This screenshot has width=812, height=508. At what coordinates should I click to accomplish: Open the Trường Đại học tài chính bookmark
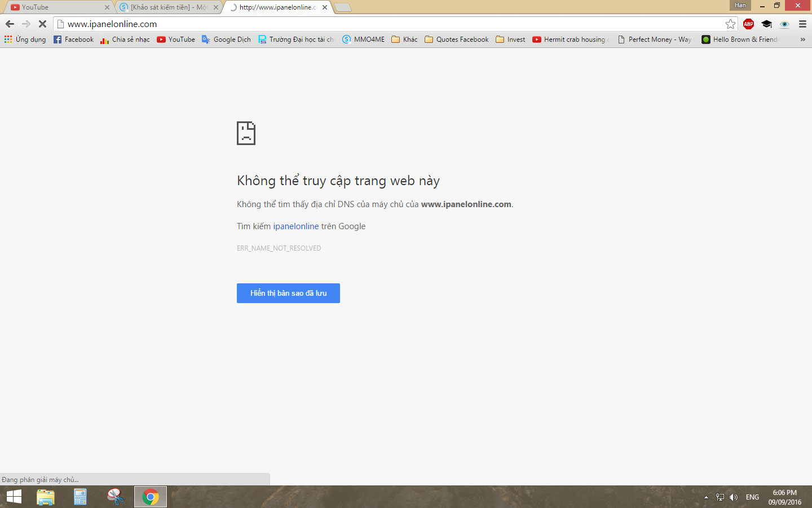click(x=296, y=40)
